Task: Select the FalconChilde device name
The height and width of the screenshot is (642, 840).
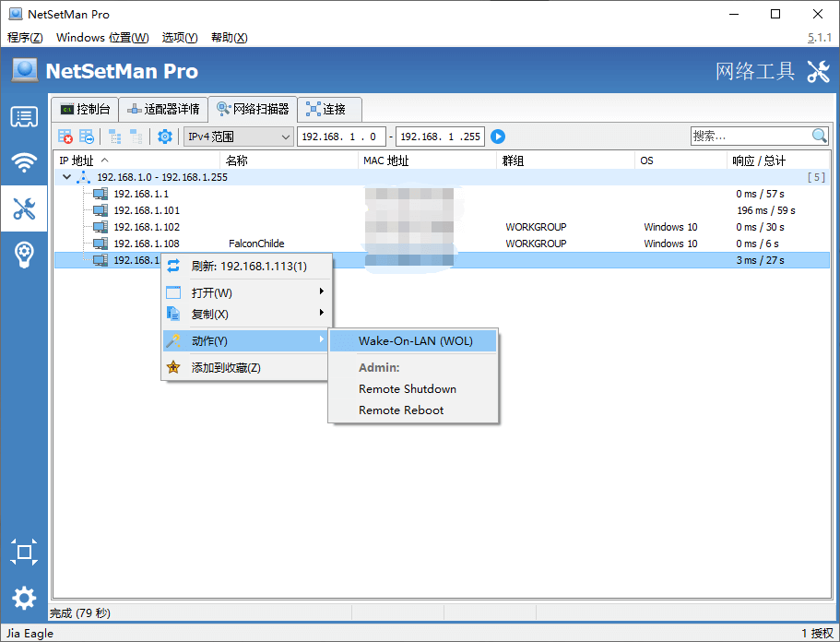Action: 256,244
